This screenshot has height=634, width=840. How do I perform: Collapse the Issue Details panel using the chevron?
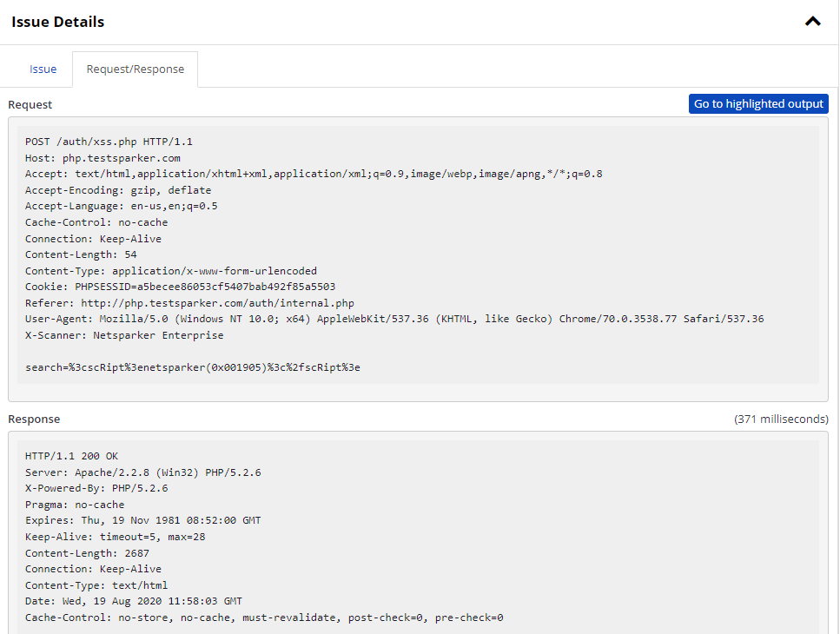tap(812, 21)
